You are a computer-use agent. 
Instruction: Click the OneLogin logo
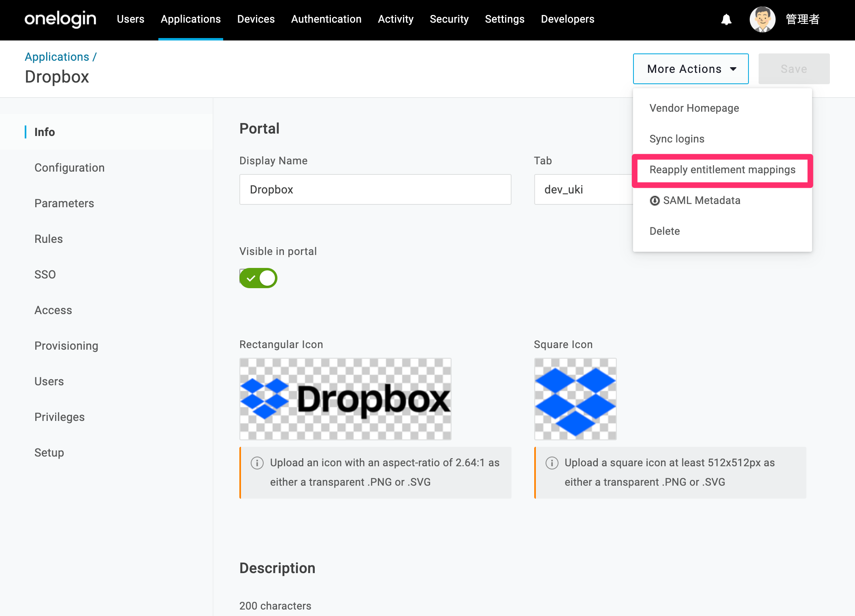pyautogui.click(x=60, y=19)
